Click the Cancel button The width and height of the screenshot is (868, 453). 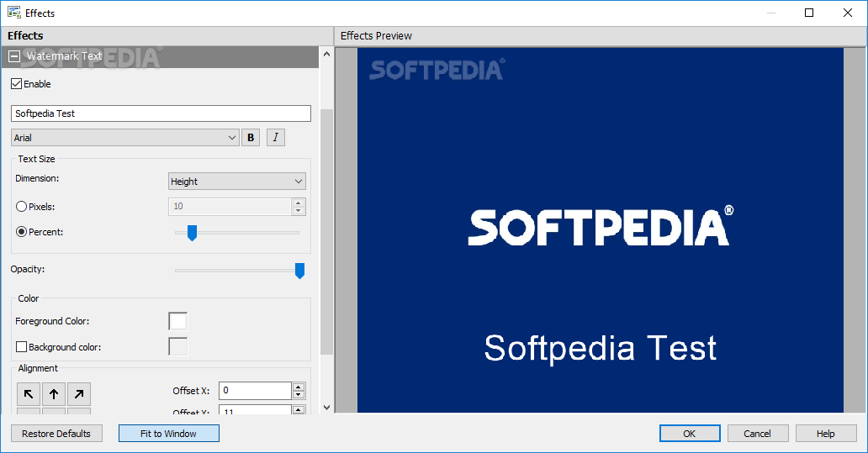point(757,434)
